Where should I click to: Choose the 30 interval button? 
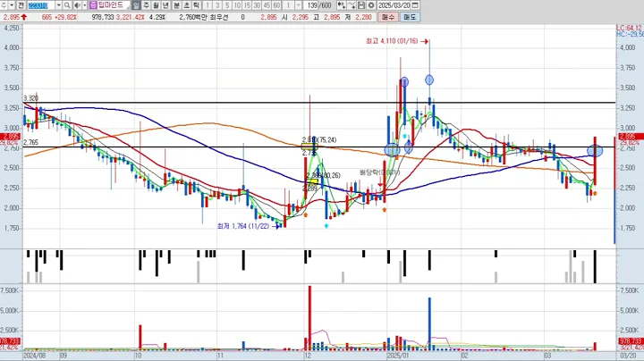[x=257, y=5]
